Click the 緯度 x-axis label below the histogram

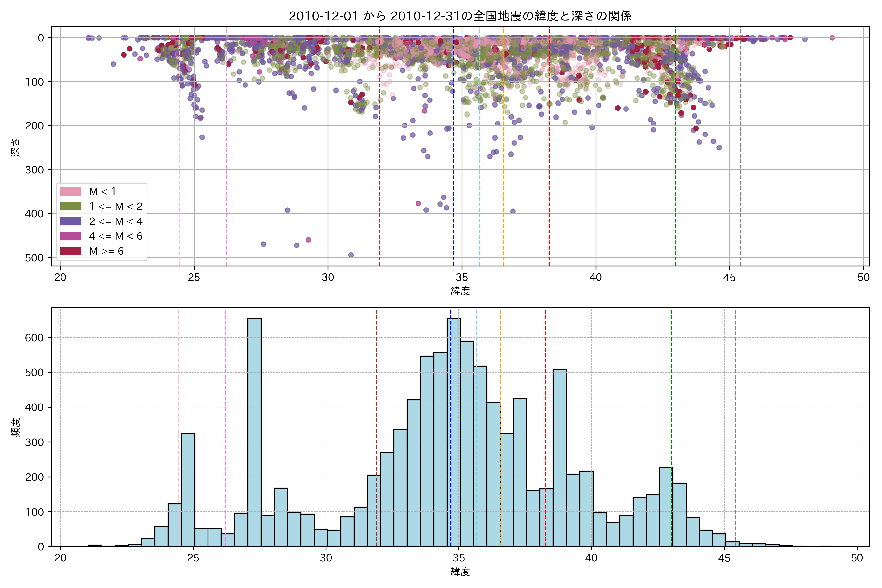coord(460,572)
